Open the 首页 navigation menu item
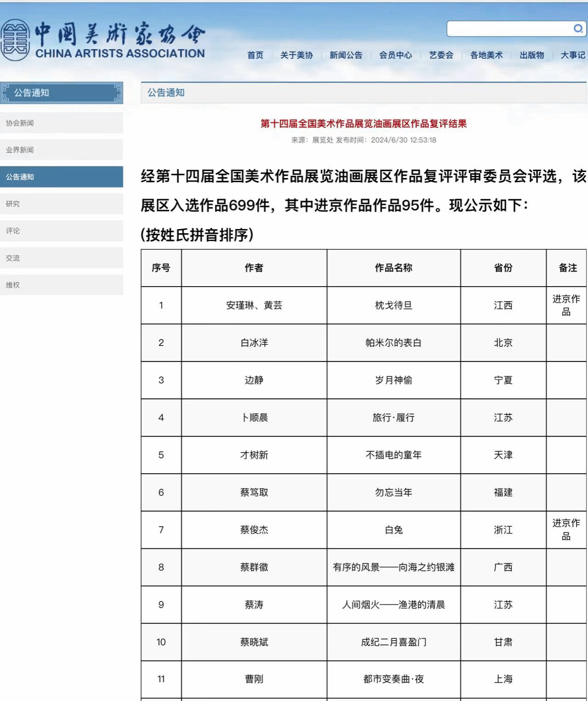This screenshot has height=701, width=588. point(255,55)
